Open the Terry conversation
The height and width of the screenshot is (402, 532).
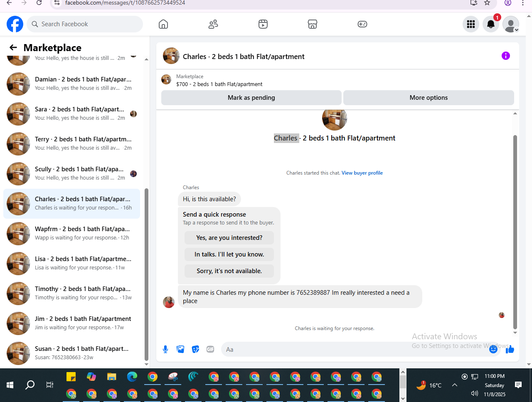[x=71, y=143]
